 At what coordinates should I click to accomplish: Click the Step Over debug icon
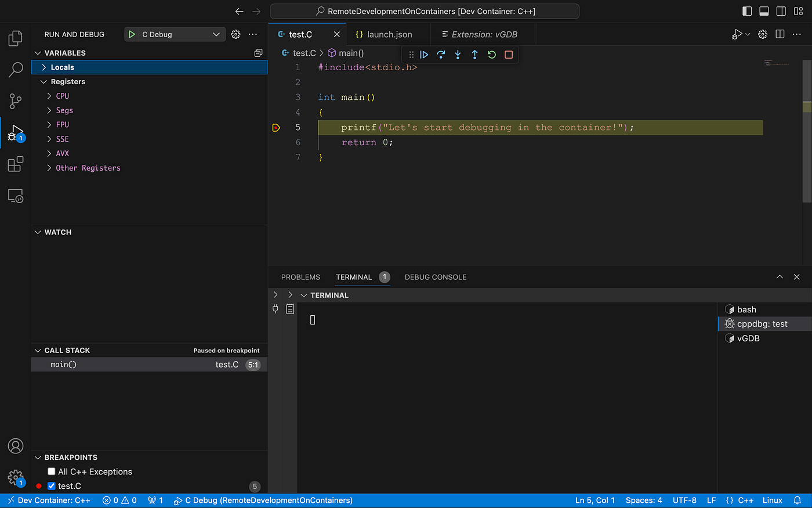point(441,55)
